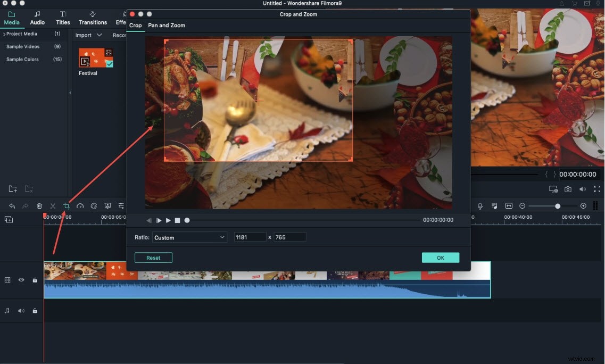Click the fullscreen preview icon
The width and height of the screenshot is (605, 364).
597,189
